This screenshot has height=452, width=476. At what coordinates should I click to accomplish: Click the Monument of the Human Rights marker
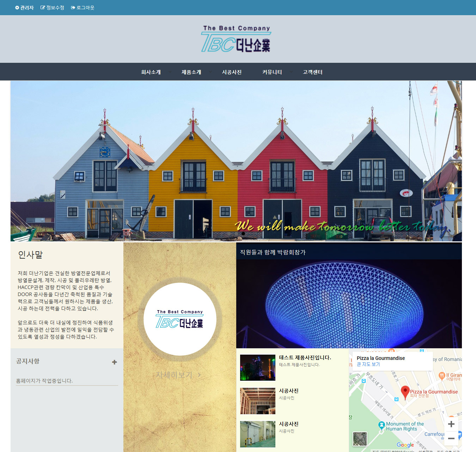(381, 424)
